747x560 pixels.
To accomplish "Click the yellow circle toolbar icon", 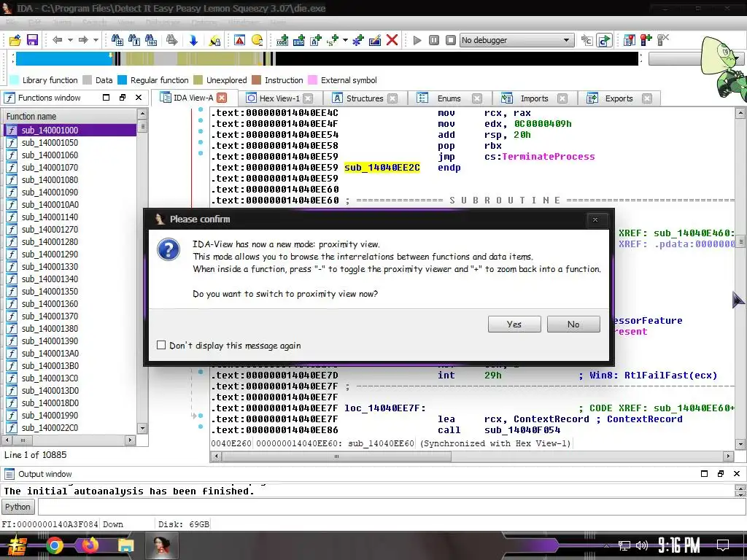I will click(x=257, y=40).
